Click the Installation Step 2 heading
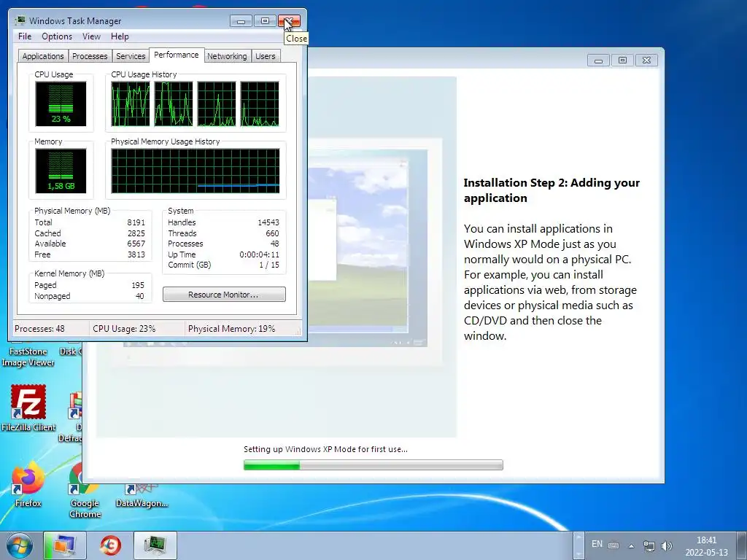 tap(551, 190)
